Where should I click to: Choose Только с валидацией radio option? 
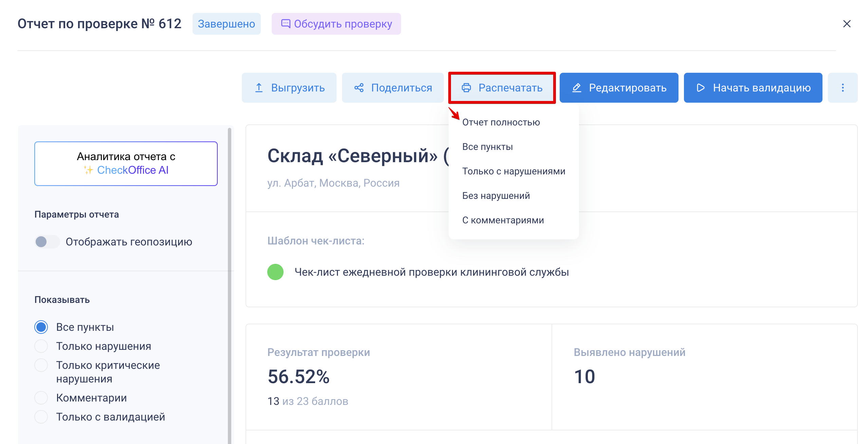[41, 417]
